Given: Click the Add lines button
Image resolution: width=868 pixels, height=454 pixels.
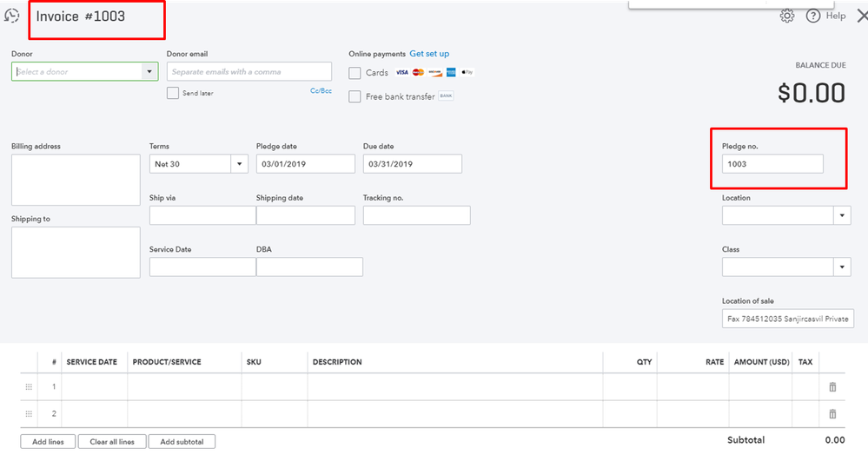Looking at the screenshot, I should point(48,441).
